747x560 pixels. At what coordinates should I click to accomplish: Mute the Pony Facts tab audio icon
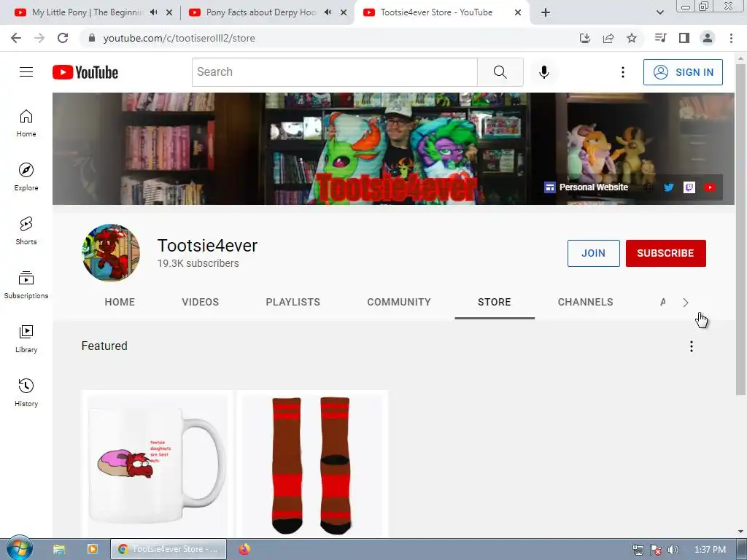328,12
